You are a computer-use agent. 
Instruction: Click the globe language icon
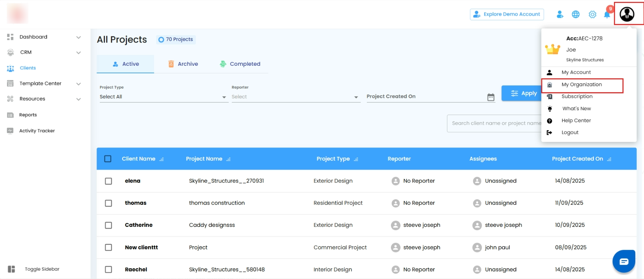click(576, 14)
